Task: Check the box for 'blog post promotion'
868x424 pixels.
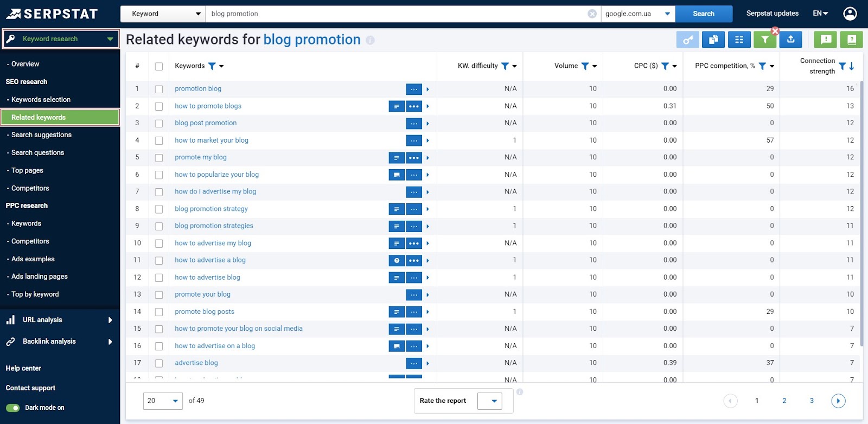Action: tap(159, 124)
